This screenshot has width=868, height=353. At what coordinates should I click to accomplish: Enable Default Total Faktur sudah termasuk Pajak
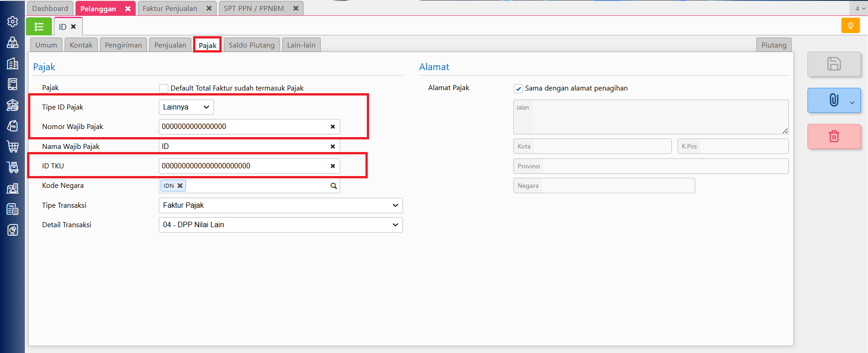164,89
